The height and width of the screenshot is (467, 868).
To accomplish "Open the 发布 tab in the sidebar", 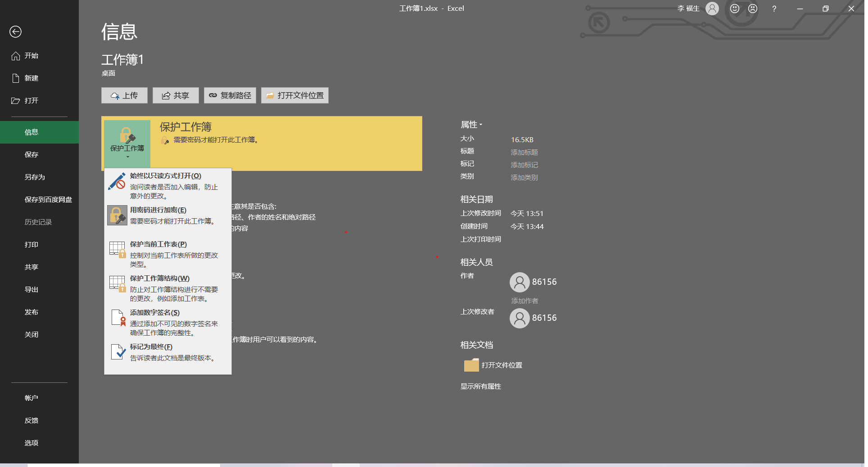I will pyautogui.click(x=39, y=312).
